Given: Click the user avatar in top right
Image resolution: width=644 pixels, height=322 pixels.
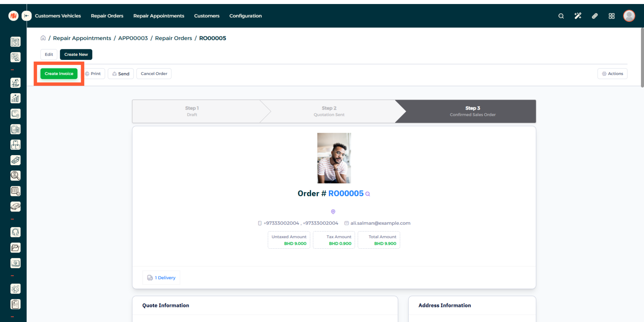Looking at the screenshot, I should pos(629,16).
